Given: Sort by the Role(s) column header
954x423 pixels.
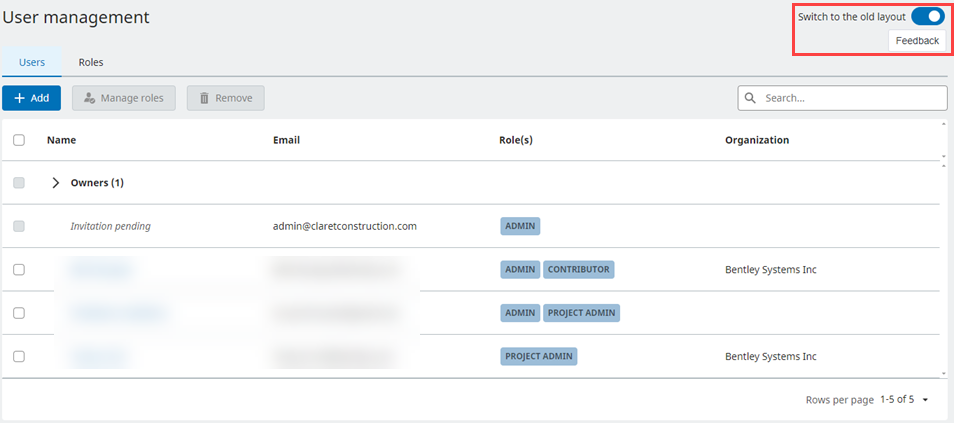Looking at the screenshot, I should pos(516,140).
